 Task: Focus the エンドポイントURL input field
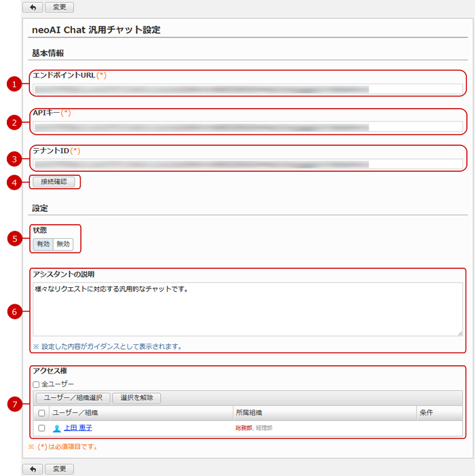248,89
